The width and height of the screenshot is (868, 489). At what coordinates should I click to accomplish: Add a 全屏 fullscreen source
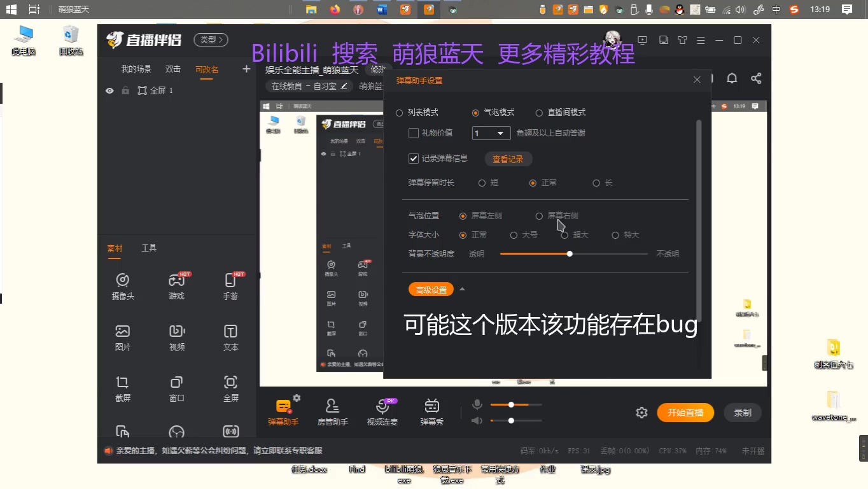(230, 389)
